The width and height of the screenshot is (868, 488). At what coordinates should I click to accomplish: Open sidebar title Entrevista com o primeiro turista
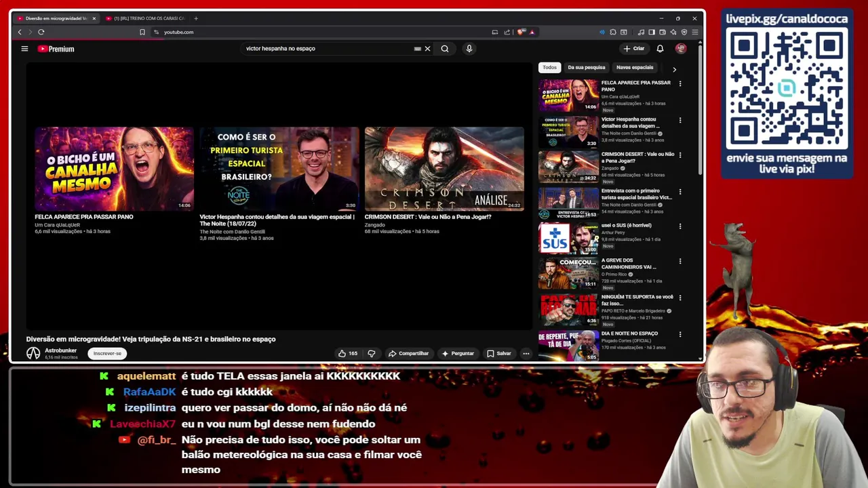pyautogui.click(x=637, y=195)
